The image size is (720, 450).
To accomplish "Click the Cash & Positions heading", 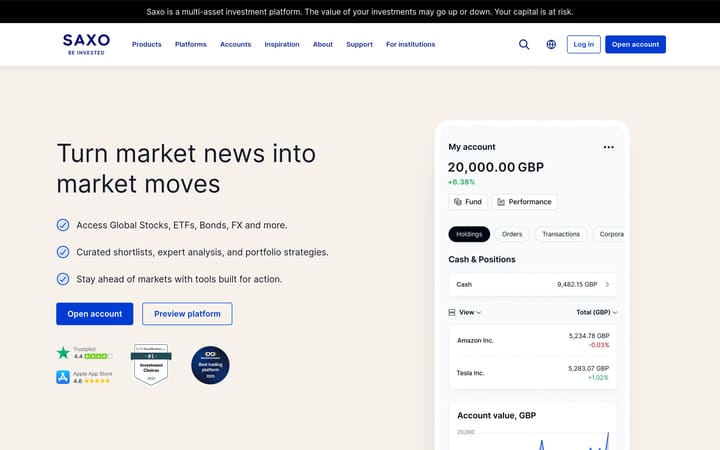I will click(x=482, y=259).
